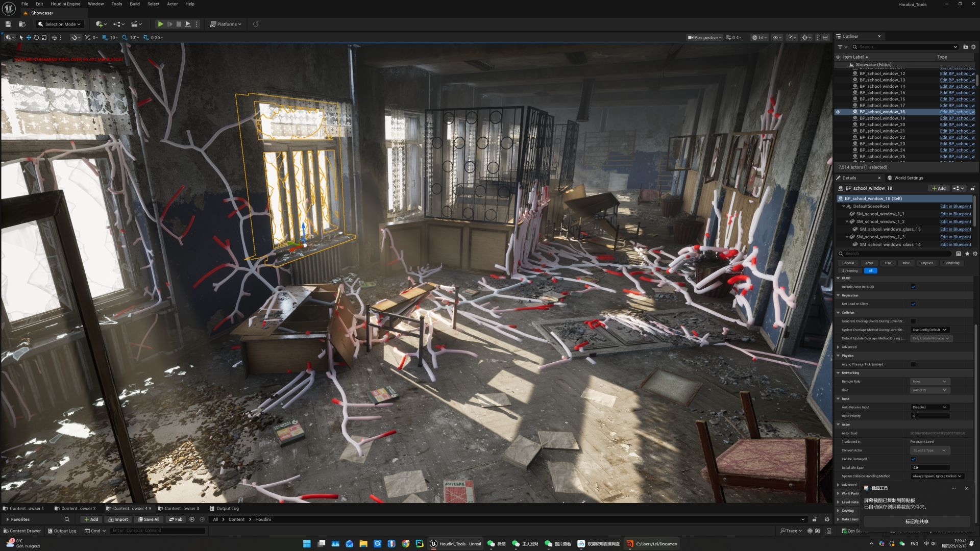Collapse the SM_school_window_1_2 component
Screen dimensions: 980x551
[847, 221]
